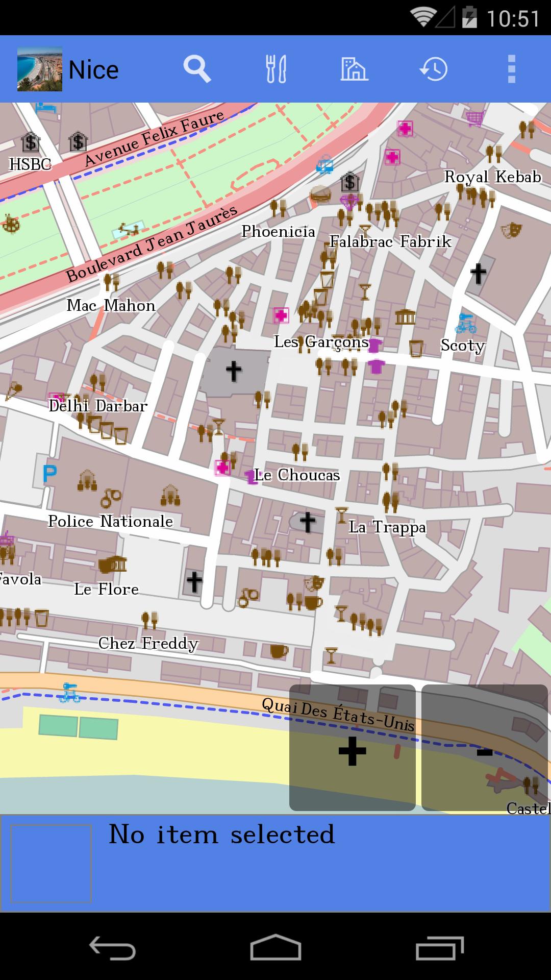Tap the bank icon beside HSBC on the right
Viewport: 551px width, 980px height.
pos(78,141)
